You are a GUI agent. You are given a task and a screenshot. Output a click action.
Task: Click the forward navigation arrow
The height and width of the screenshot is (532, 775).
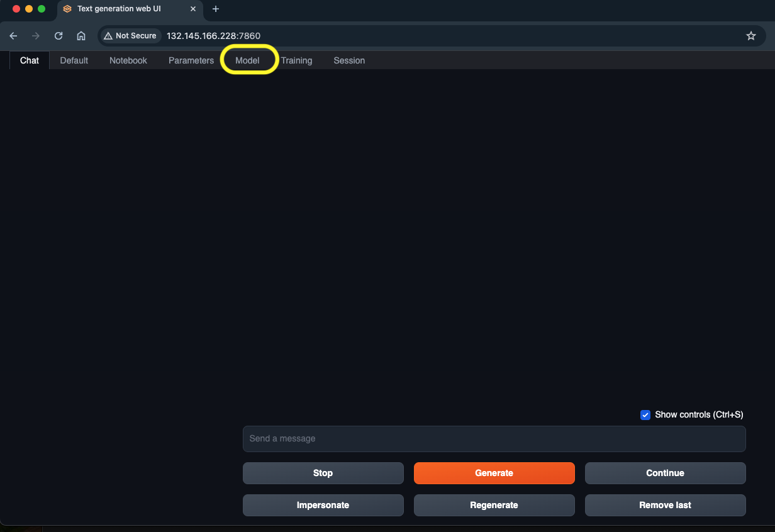(36, 36)
